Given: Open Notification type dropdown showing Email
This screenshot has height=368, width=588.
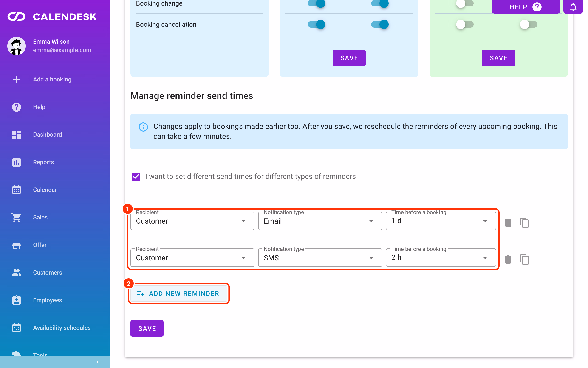Looking at the screenshot, I should (x=320, y=221).
